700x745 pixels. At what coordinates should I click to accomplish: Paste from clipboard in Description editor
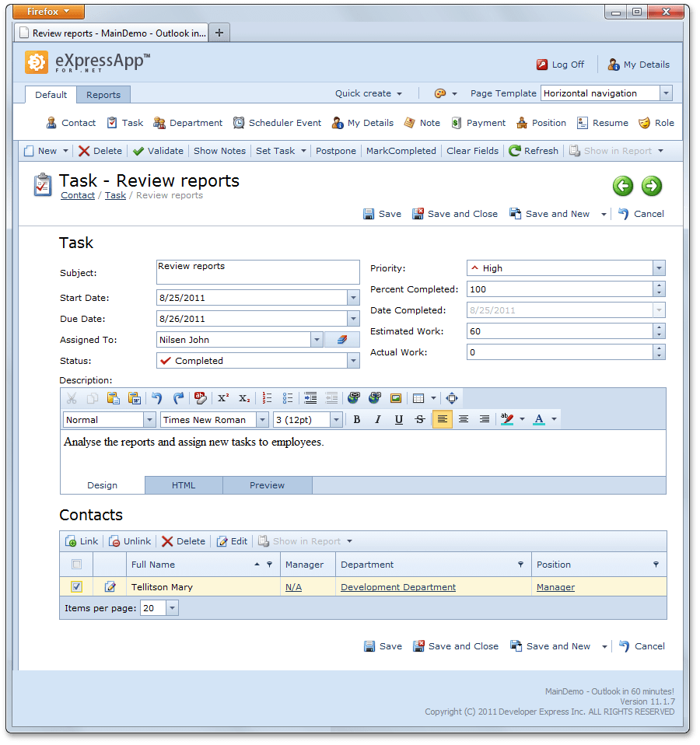tap(113, 398)
